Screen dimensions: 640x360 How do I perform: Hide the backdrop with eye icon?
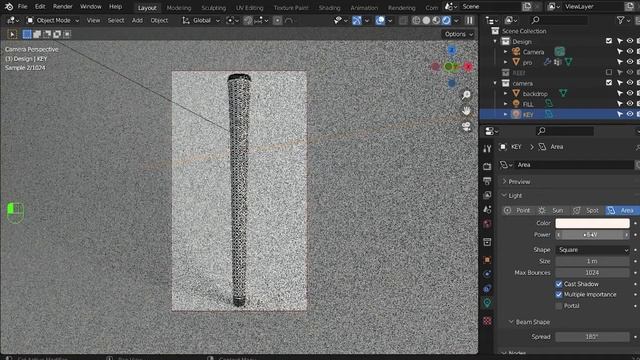pos(630,93)
